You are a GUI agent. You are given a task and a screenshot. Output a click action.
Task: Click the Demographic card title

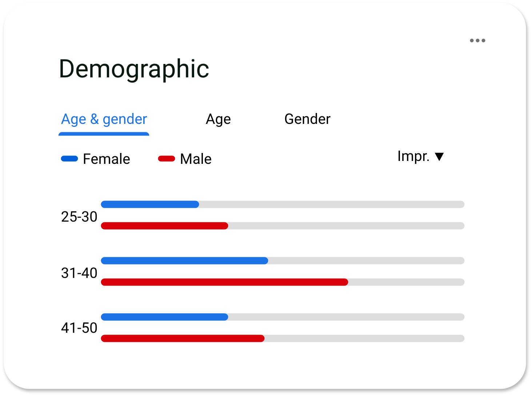click(x=134, y=69)
